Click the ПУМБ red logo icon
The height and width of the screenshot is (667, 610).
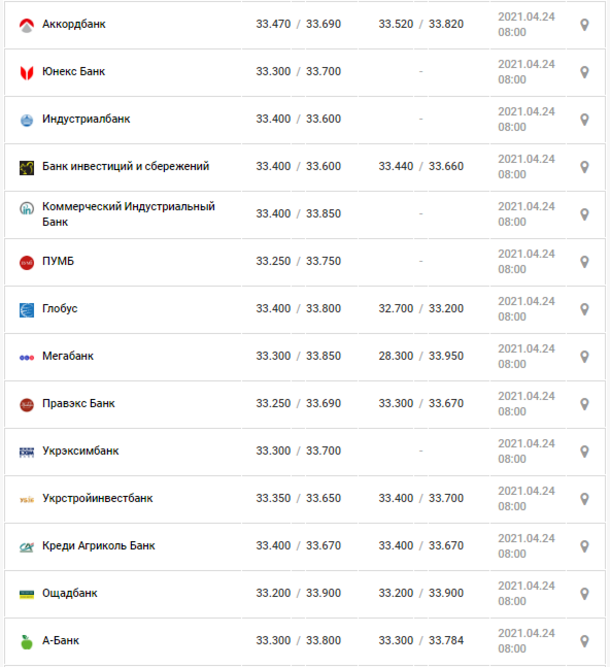coord(27,263)
